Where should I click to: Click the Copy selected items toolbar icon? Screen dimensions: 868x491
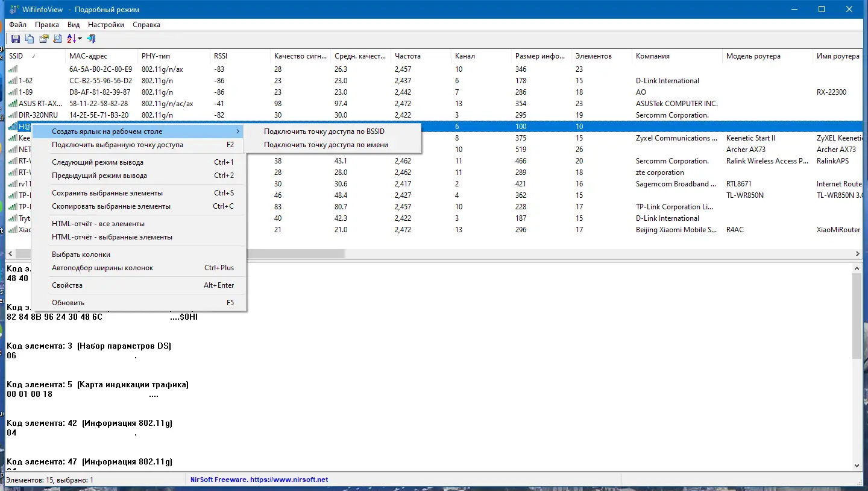[30, 39]
